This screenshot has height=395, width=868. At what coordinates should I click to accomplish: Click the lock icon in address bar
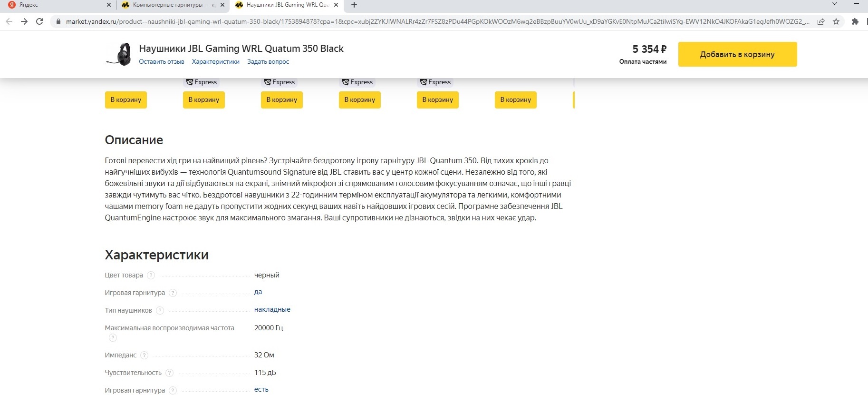click(x=58, y=21)
